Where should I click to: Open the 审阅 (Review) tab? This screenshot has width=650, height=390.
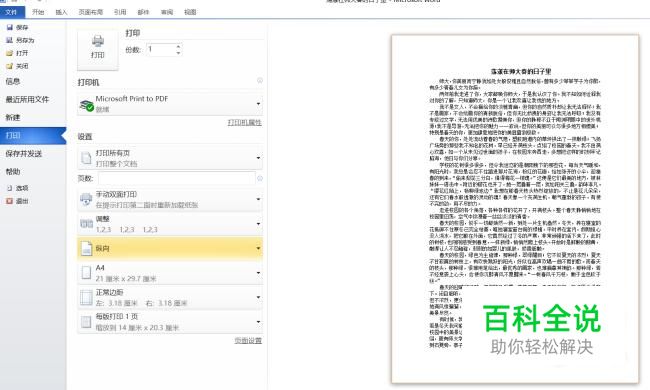point(167,12)
